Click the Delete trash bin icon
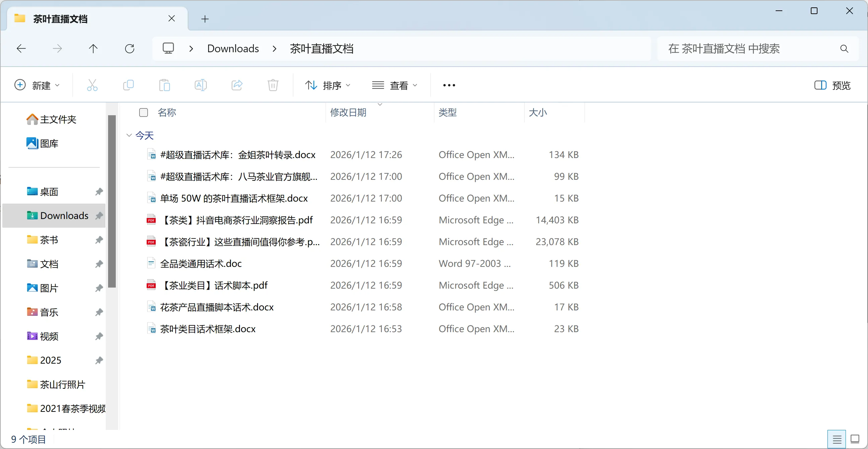868x449 pixels. pyautogui.click(x=273, y=85)
